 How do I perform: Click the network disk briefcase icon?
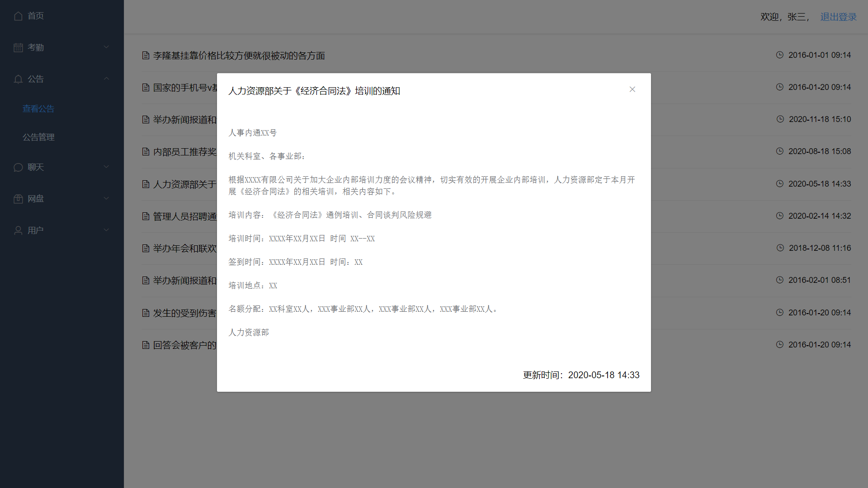(18, 199)
